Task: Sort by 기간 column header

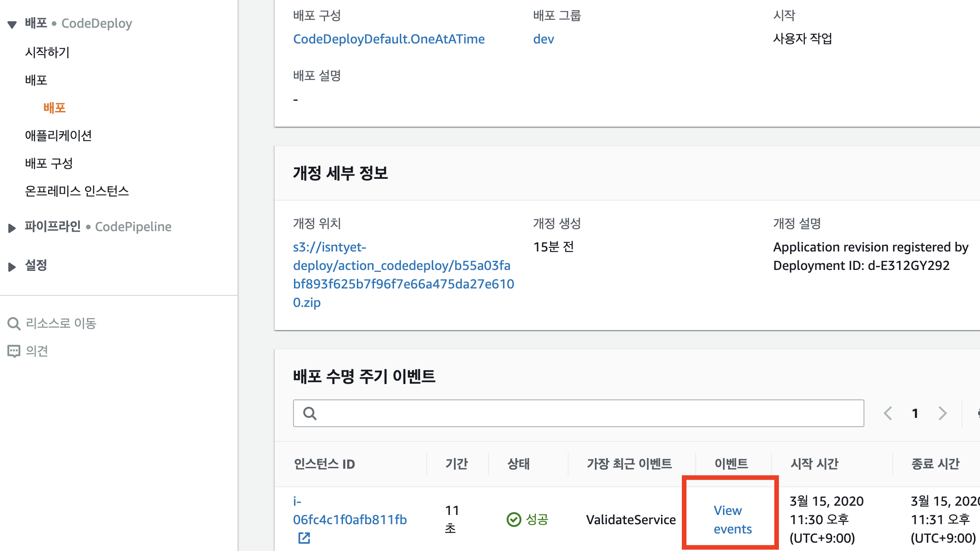Action: (x=457, y=464)
